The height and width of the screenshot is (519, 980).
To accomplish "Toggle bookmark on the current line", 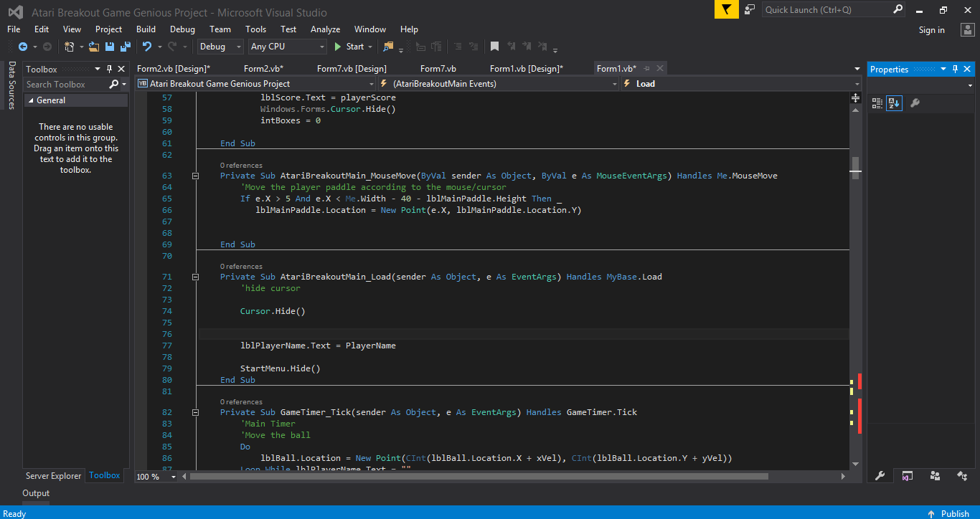I will click(494, 47).
